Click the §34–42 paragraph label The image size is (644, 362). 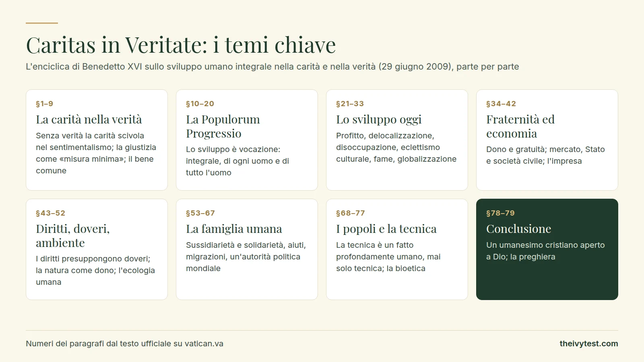click(x=501, y=104)
